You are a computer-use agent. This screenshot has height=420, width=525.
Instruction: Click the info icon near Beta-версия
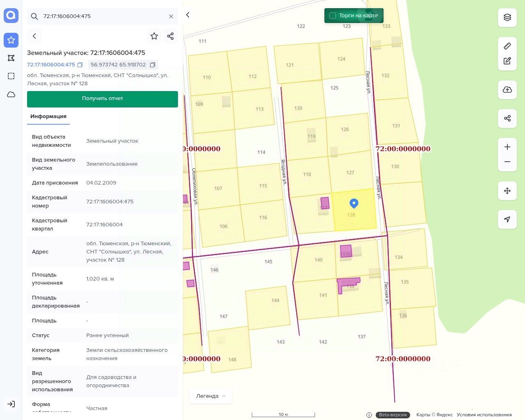pyautogui.click(x=369, y=415)
